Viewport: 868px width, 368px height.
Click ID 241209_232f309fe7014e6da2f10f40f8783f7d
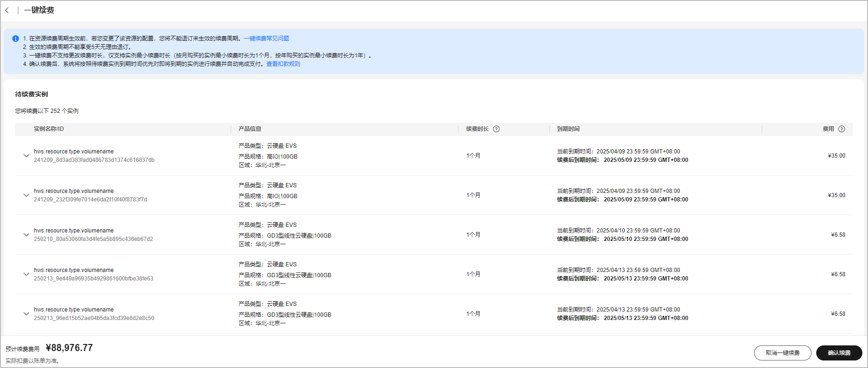coord(90,200)
